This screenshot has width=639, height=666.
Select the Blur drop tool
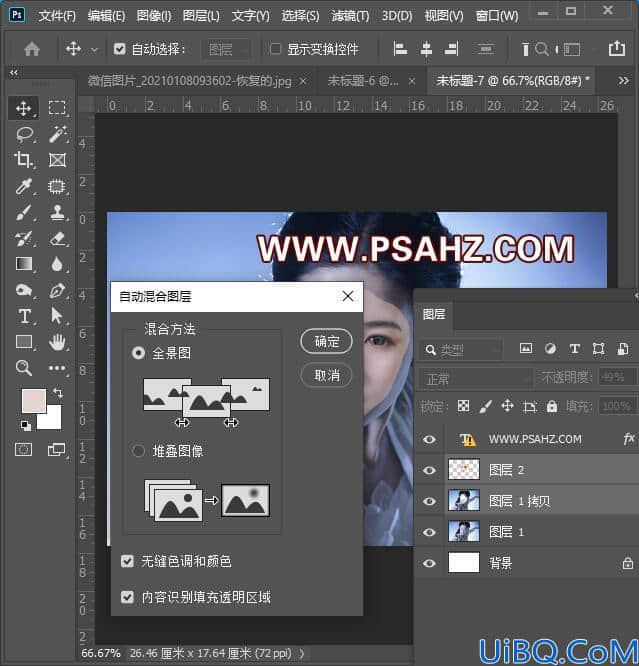tap(57, 264)
